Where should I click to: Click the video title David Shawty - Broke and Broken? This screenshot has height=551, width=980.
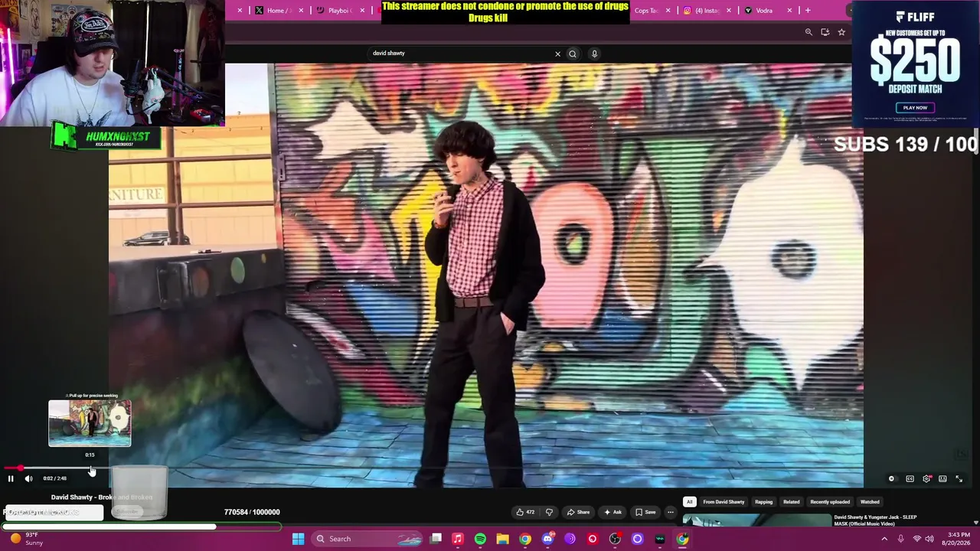tap(102, 497)
